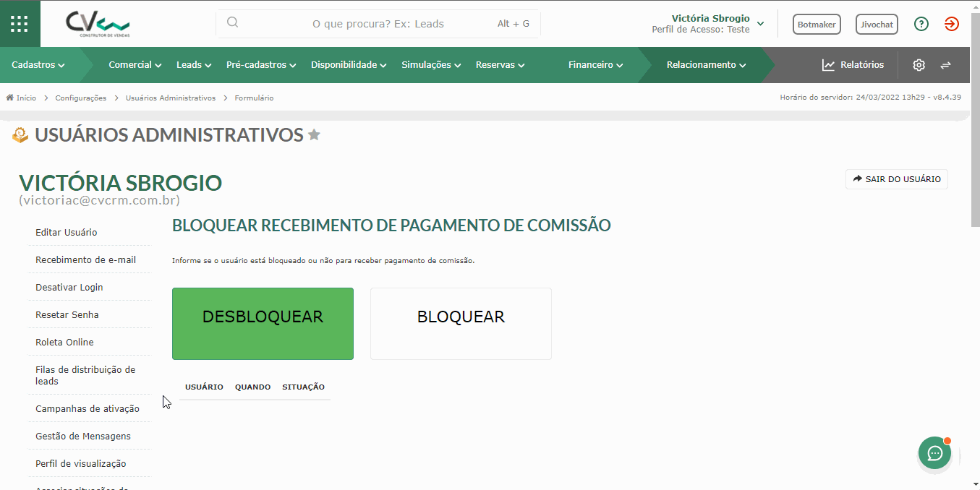Open the Victória Sbrogio profile dropdown
Image resolution: width=980 pixels, height=490 pixels.
[x=708, y=24]
